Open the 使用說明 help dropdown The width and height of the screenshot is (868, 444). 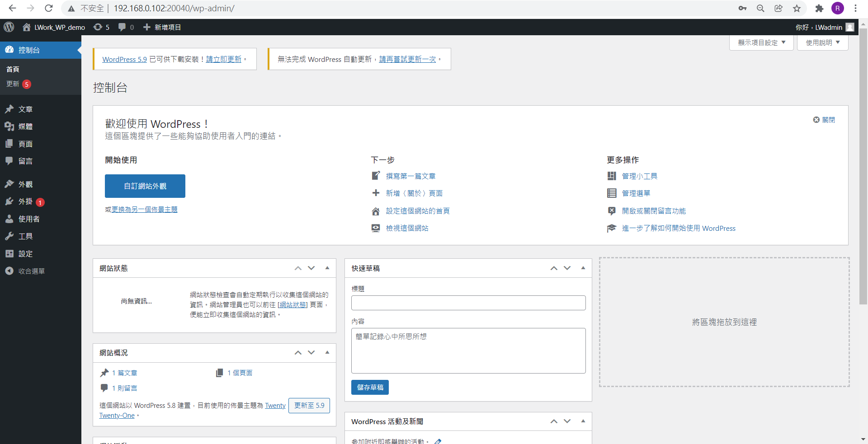pyautogui.click(x=822, y=42)
